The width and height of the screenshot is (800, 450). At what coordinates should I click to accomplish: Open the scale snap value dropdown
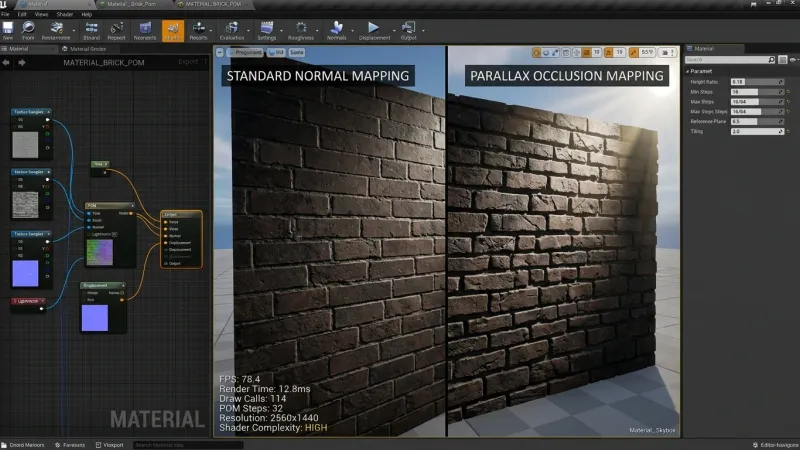click(x=647, y=53)
